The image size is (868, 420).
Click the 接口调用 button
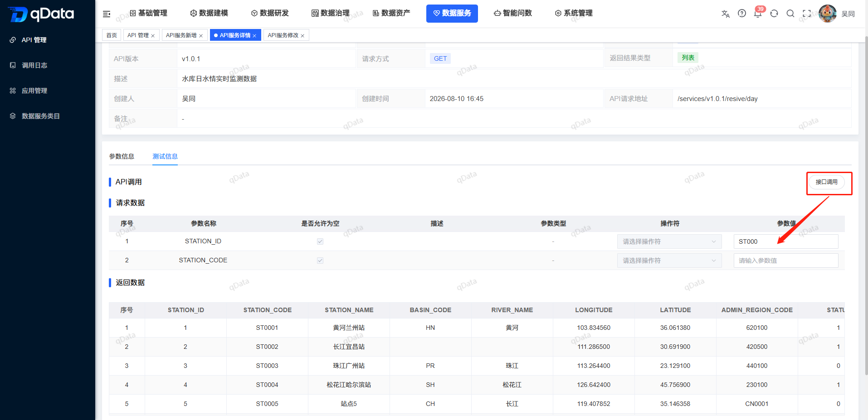(826, 182)
